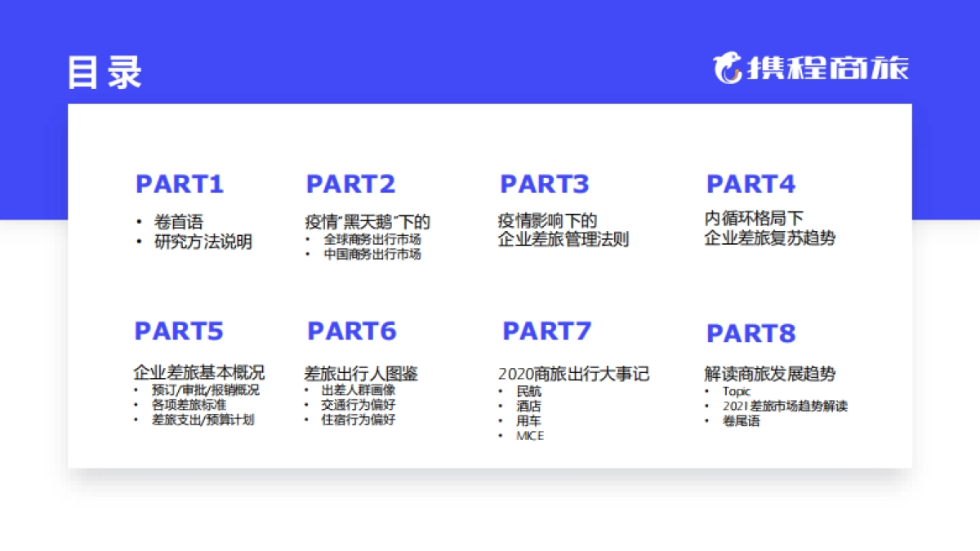Choose the PART8 section heading
This screenshot has height=551, width=980.
click(x=751, y=334)
